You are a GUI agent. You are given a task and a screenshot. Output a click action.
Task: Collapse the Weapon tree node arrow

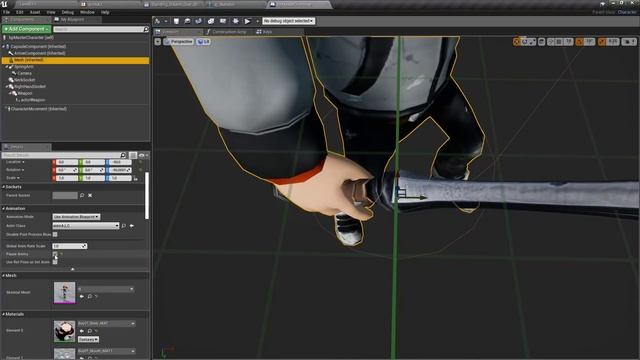click(10, 93)
